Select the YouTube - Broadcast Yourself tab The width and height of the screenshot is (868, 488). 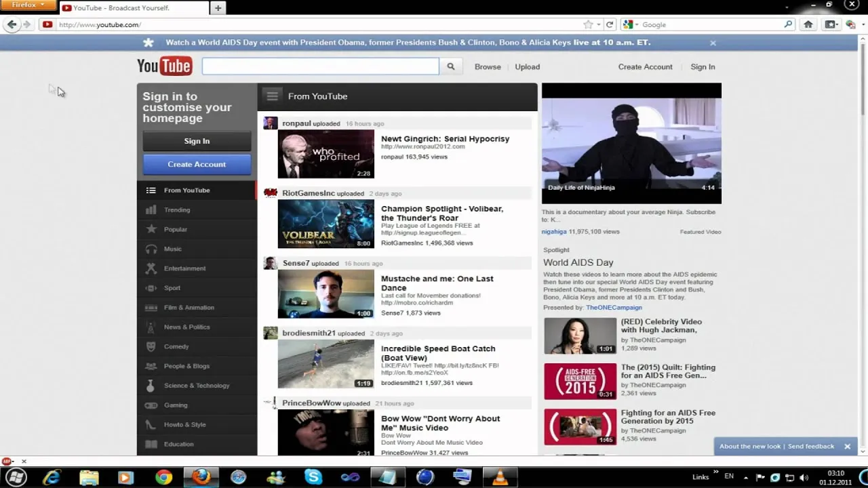pos(134,8)
